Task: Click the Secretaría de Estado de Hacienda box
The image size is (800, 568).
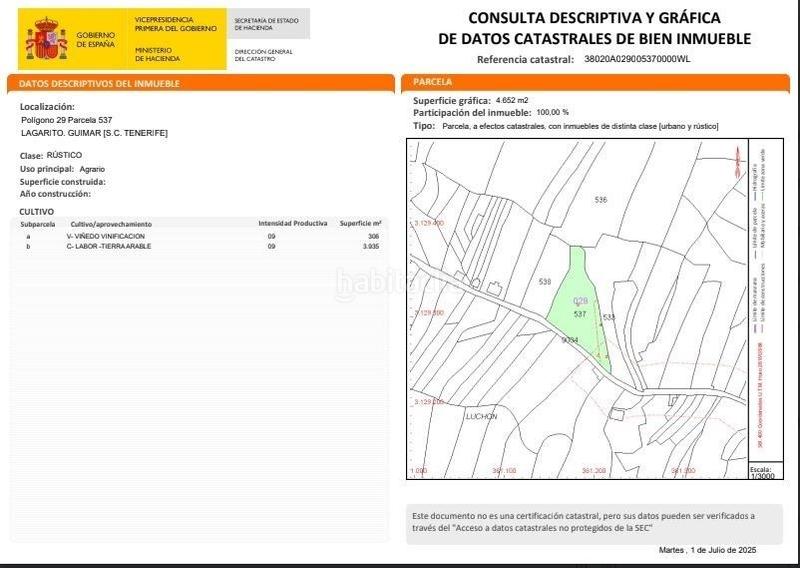Action: (266, 24)
